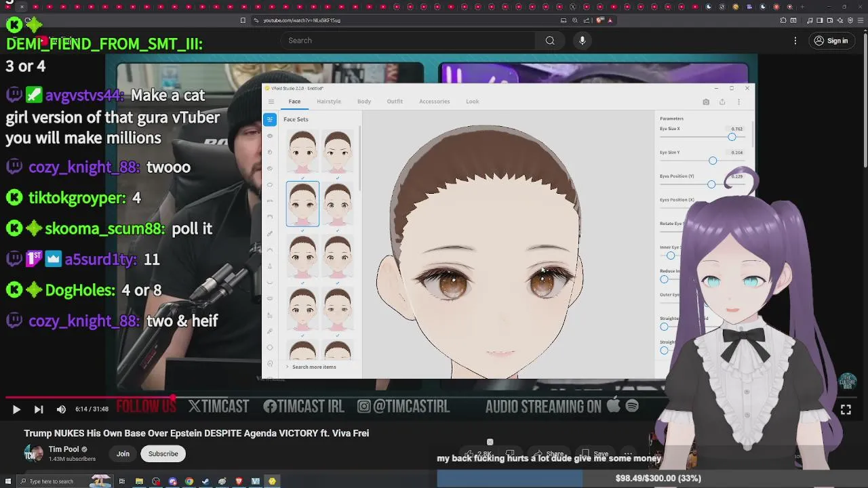
Task: Click the Face Sets list scrollbar
Action: (x=359, y=159)
